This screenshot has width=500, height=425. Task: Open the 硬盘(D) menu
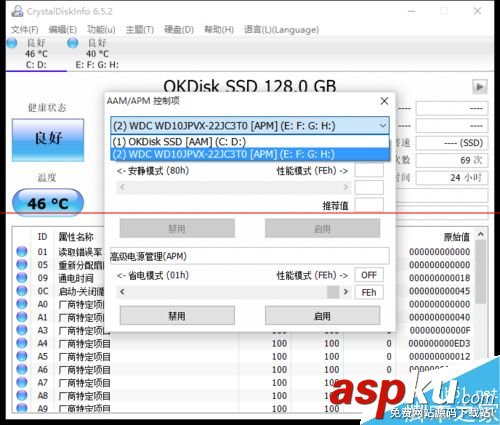(179, 30)
